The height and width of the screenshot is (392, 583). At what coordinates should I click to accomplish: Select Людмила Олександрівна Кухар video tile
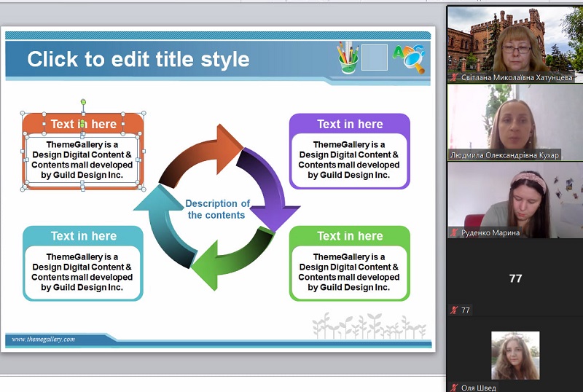click(515, 122)
